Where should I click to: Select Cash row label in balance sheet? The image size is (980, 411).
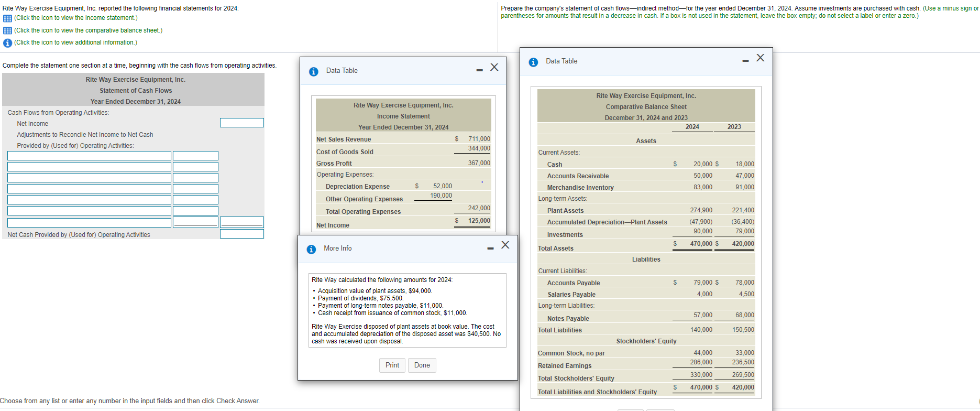tap(555, 165)
